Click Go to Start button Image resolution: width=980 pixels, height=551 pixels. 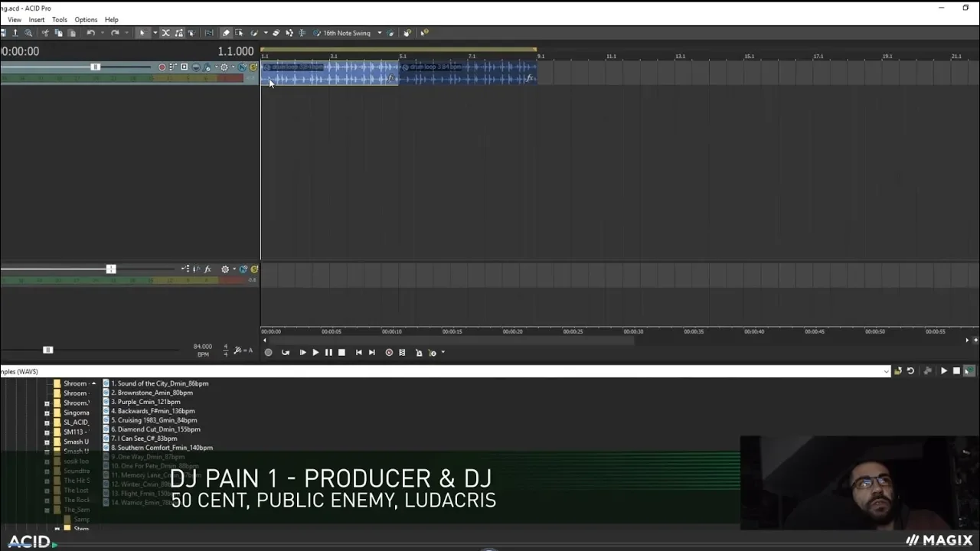358,352
